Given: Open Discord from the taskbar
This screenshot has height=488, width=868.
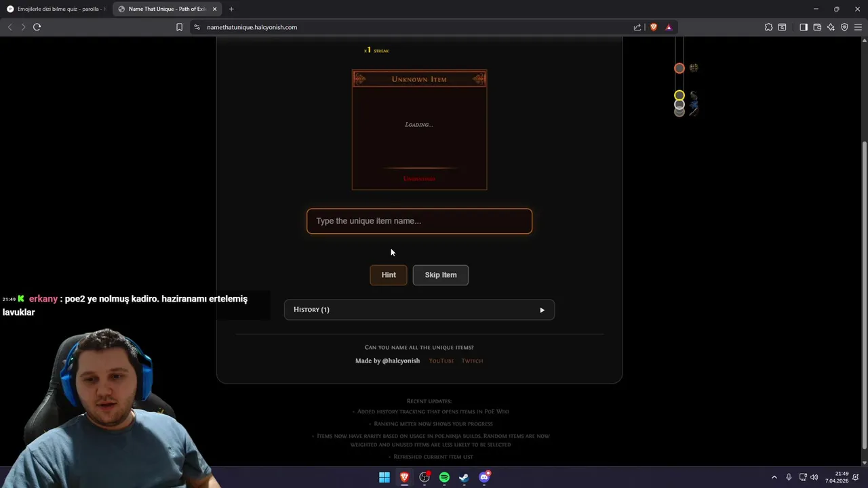Looking at the screenshot, I should (484, 477).
